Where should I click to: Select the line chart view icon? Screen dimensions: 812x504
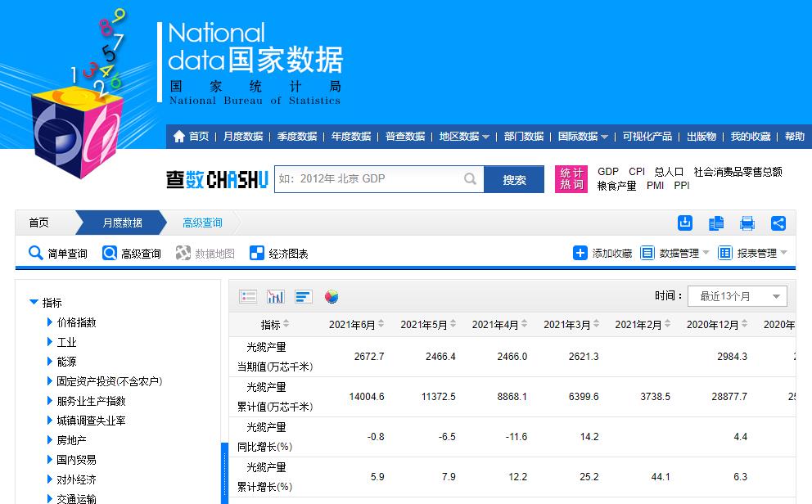tap(276, 295)
